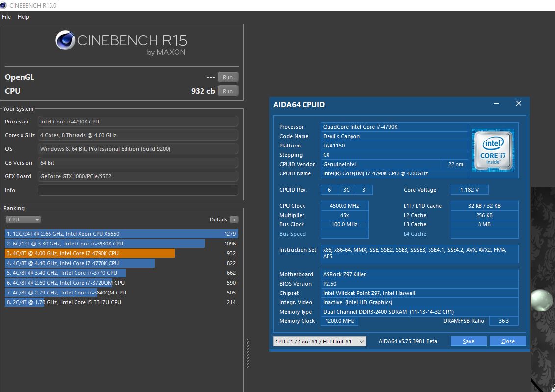Screen dimensions: 555x392
Task: Select the Intel Core i7-4770K ranking row
Action: pos(122,263)
